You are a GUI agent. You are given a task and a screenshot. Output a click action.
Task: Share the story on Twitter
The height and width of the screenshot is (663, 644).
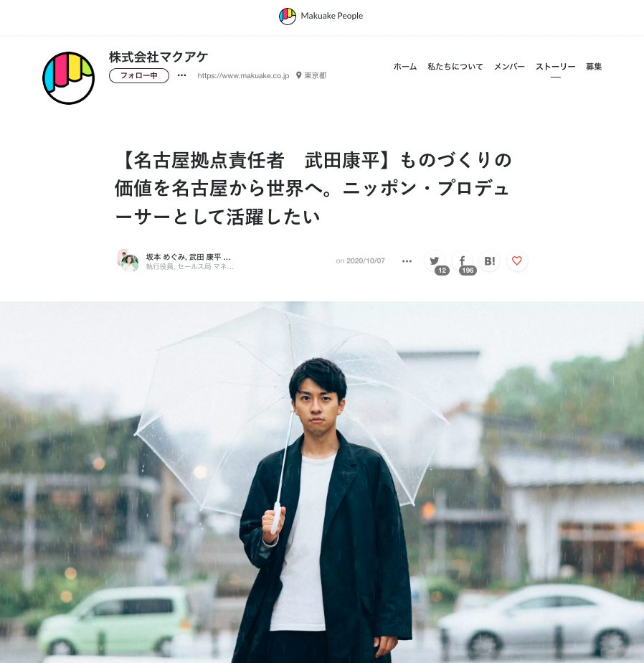pyautogui.click(x=435, y=260)
